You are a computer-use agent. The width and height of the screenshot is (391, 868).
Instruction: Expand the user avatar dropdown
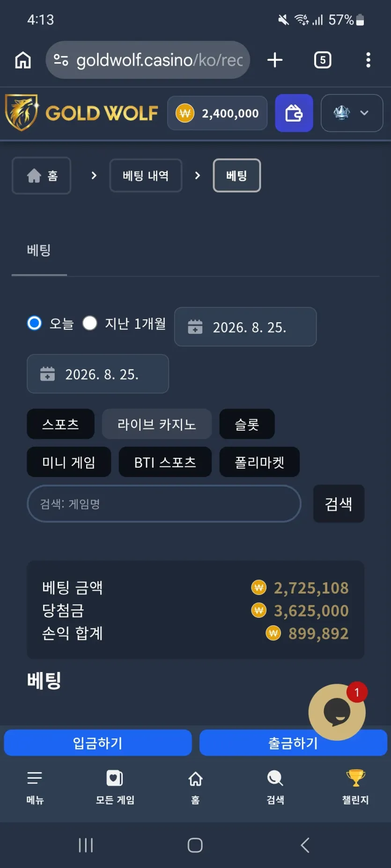tap(352, 113)
